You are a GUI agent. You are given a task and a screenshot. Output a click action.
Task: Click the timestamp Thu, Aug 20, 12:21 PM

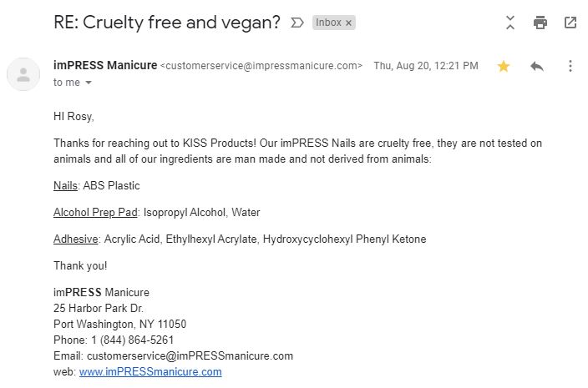coord(426,66)
